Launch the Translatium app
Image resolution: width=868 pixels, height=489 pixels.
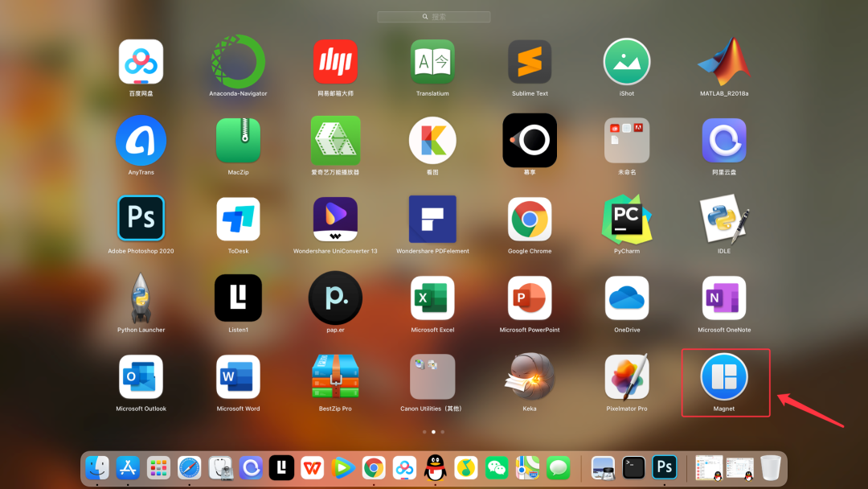[432, 62]
